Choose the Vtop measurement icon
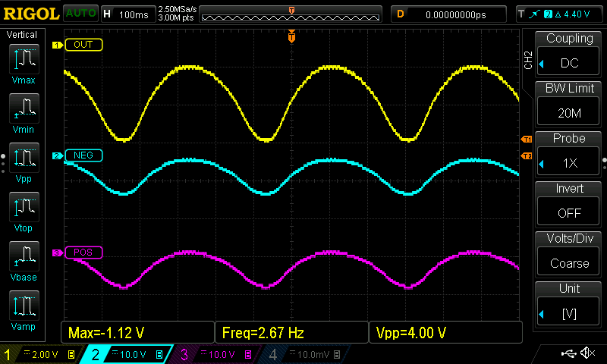The image size is (607, 364). click(27, 212)
